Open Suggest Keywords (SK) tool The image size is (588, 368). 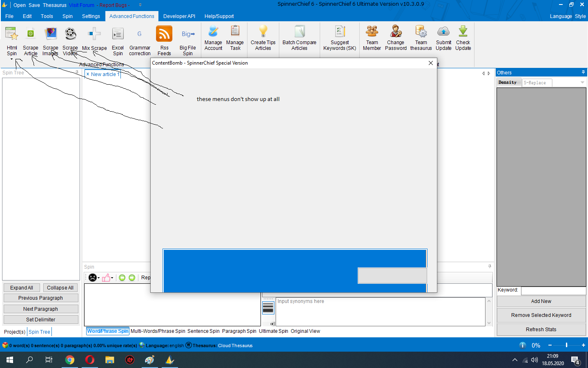[340, 38]
